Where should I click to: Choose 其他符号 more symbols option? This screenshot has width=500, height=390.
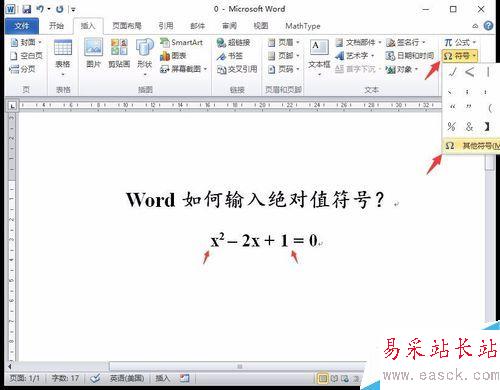(471, 146)
